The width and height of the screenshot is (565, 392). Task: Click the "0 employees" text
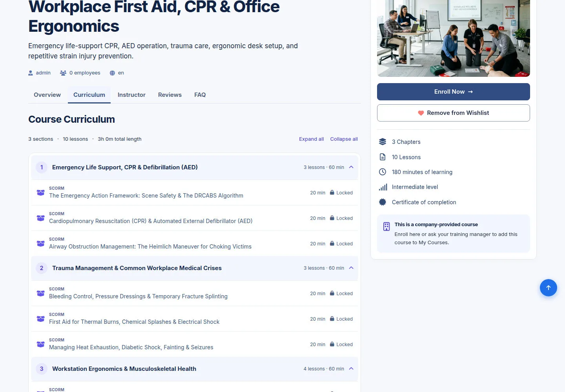click(85, 73)
